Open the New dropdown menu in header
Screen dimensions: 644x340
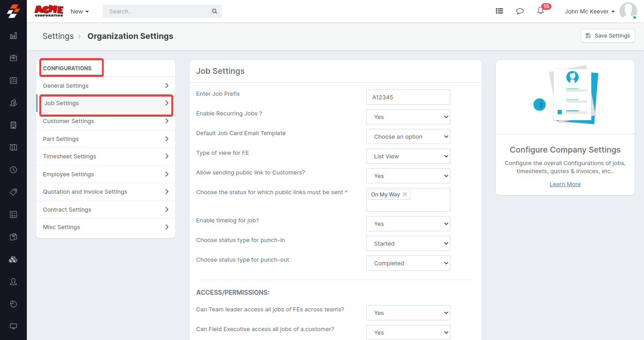click(x=80, y=12)
